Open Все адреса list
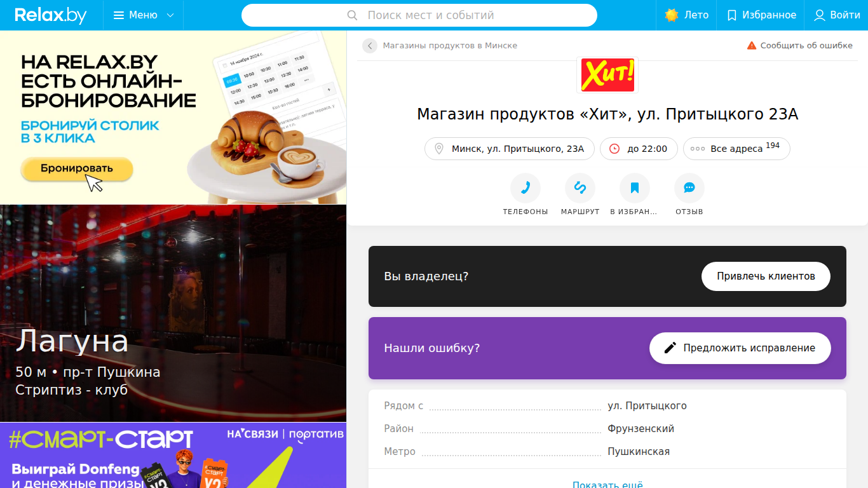The width and height of the screenshot is (868, 488). 736,149
